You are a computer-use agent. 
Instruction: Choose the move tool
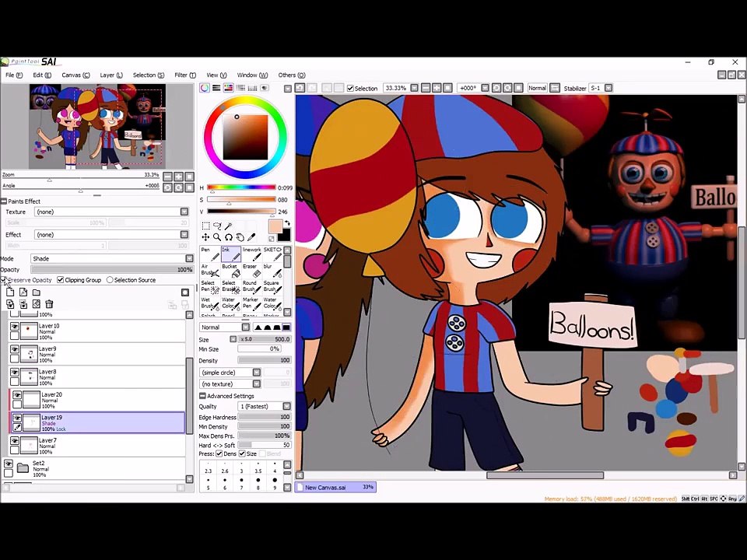[x=205, y=237]
